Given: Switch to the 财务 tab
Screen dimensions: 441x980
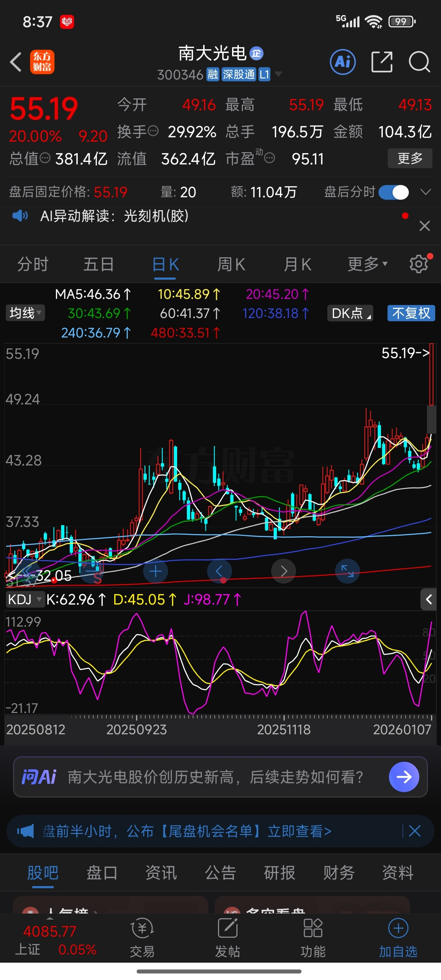Looking at the screenshot, I should point(339,873).
